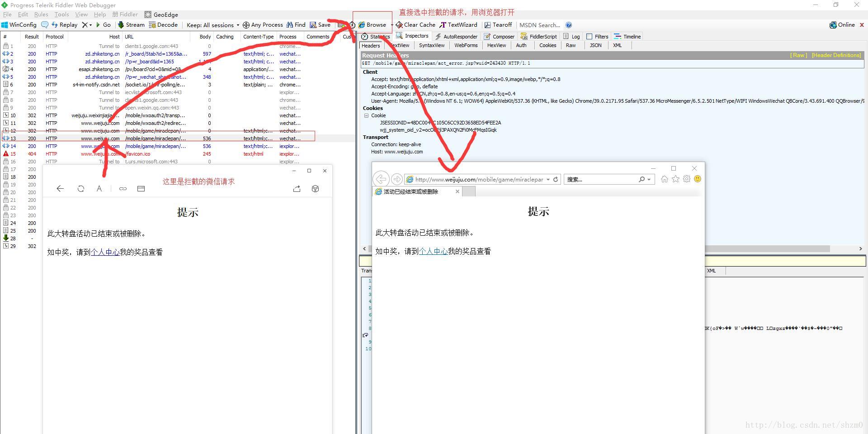This screenshot has width=868, height=434.
Task: Click 个人中心 link in Internet Explorer page
Action: (433, 251)
